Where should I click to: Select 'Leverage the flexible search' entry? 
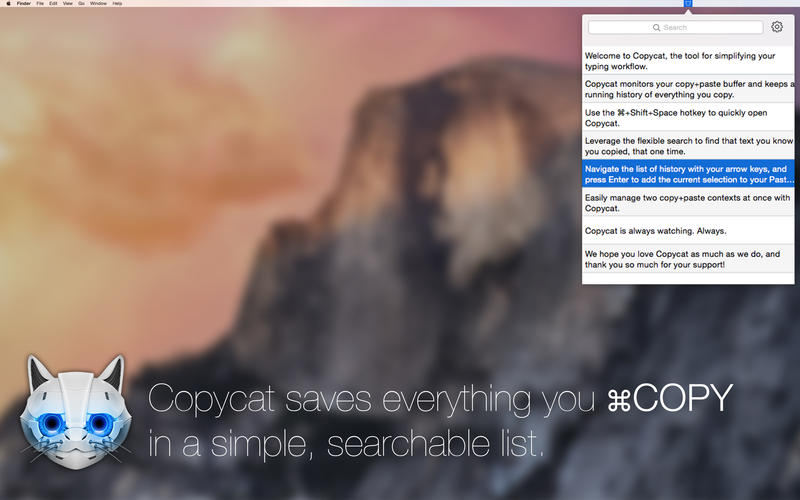(x=688, y=146)
